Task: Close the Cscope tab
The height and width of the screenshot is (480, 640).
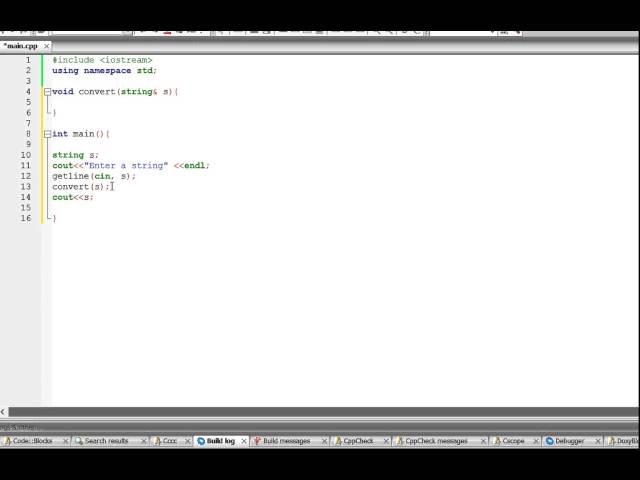Action: [536, 441]
